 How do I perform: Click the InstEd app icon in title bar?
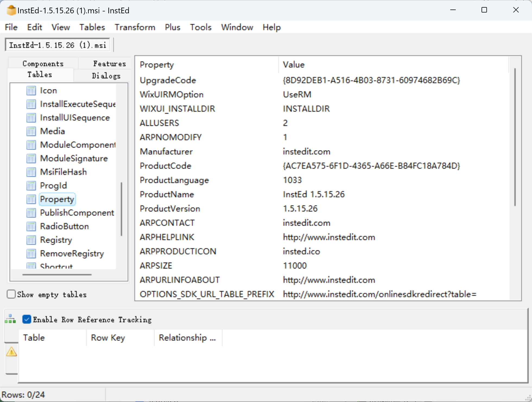pyautogui.click(x=11, y=10)
